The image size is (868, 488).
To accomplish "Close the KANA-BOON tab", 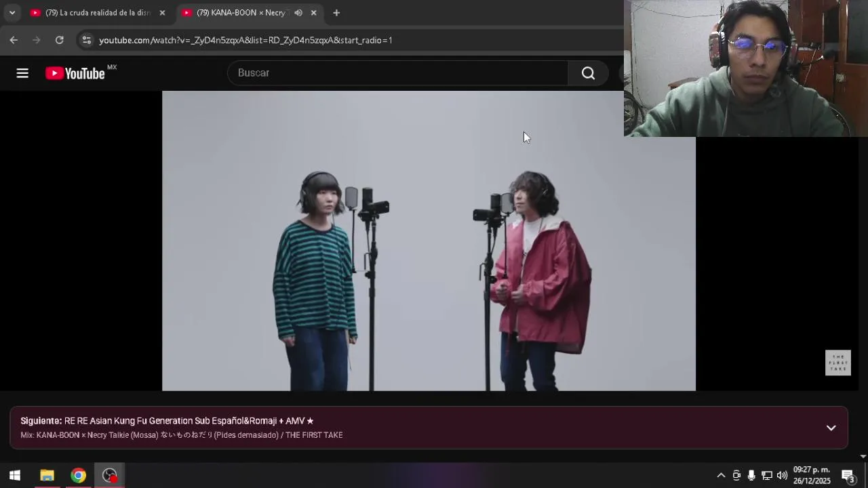I will click(x=313, y=13).
